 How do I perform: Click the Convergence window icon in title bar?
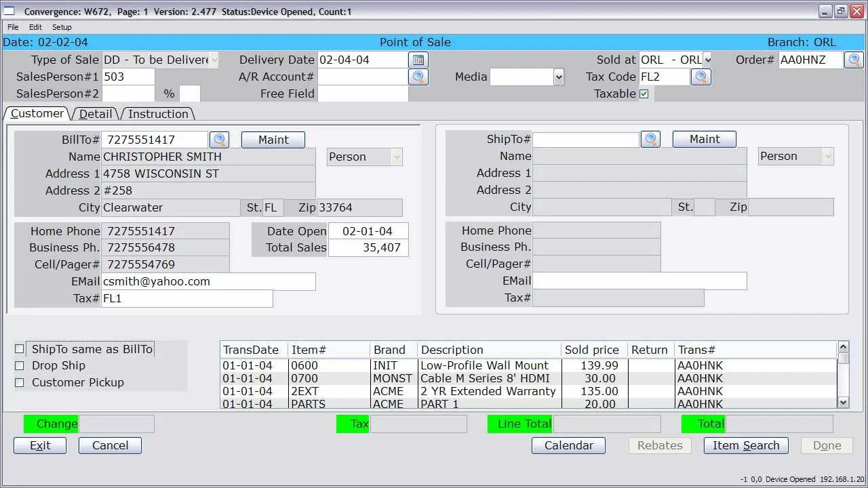pos(9,11)
